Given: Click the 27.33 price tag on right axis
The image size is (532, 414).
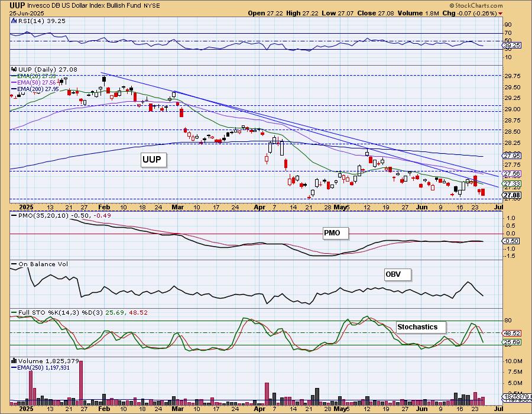Looking at the screenshot, I should [512, 183].
